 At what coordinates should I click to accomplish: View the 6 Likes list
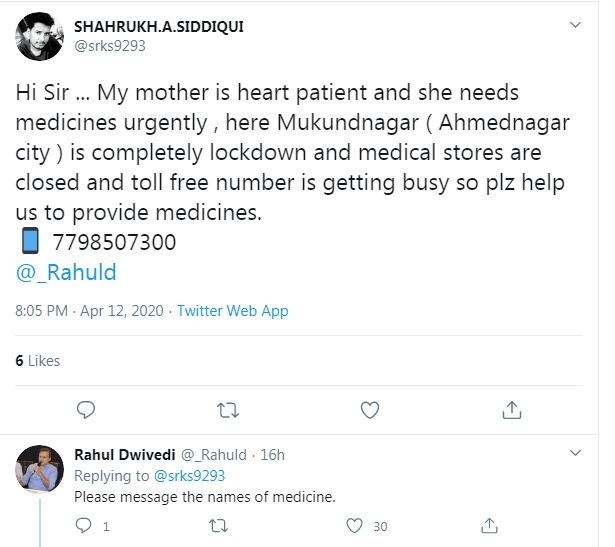[x=38, y=361]
